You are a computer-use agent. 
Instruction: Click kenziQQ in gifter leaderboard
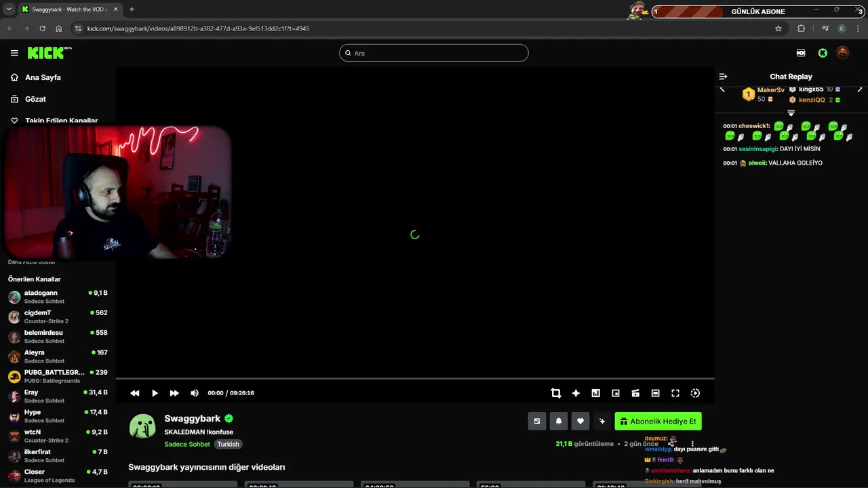pos(812,100)
